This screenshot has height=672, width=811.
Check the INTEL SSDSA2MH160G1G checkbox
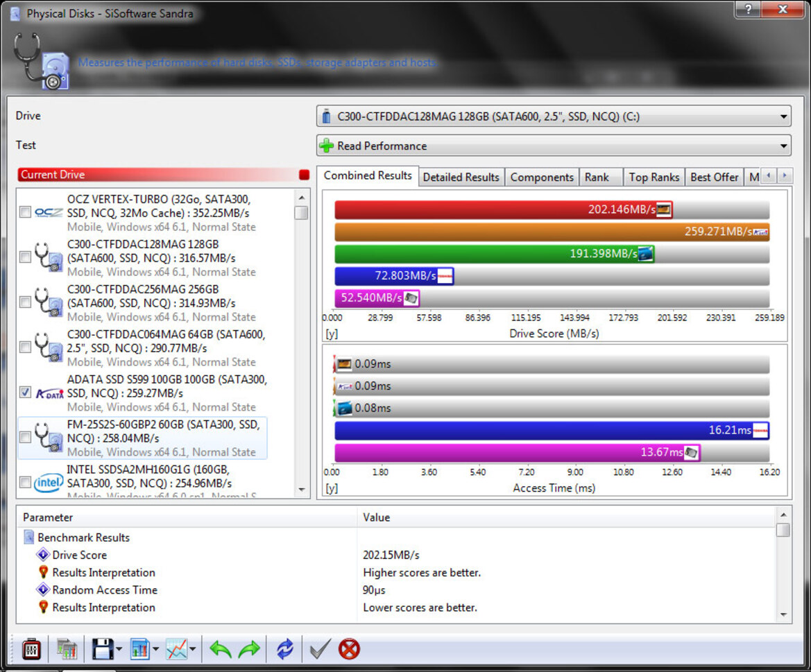tap(25, 482)
